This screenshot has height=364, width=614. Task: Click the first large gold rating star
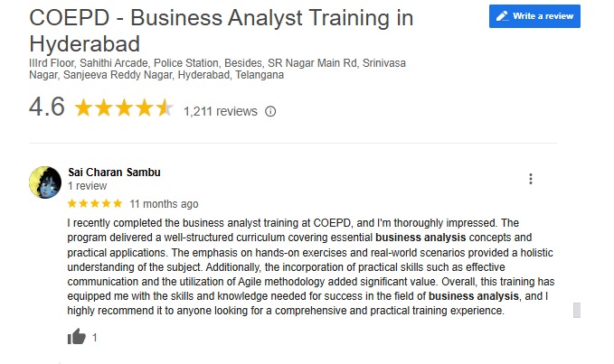click(x=83, y=109)
